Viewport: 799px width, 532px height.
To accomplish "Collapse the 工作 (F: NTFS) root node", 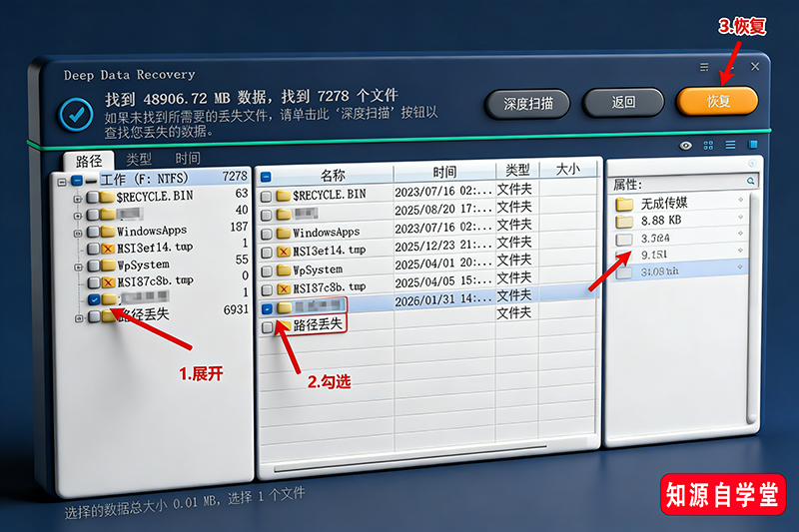I will click(63, 181).
